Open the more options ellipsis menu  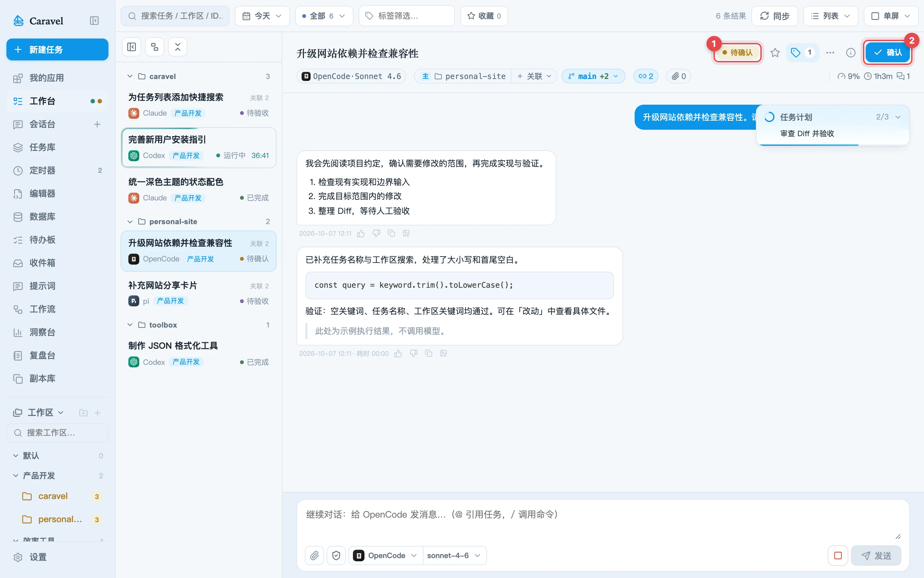point(830,53)
